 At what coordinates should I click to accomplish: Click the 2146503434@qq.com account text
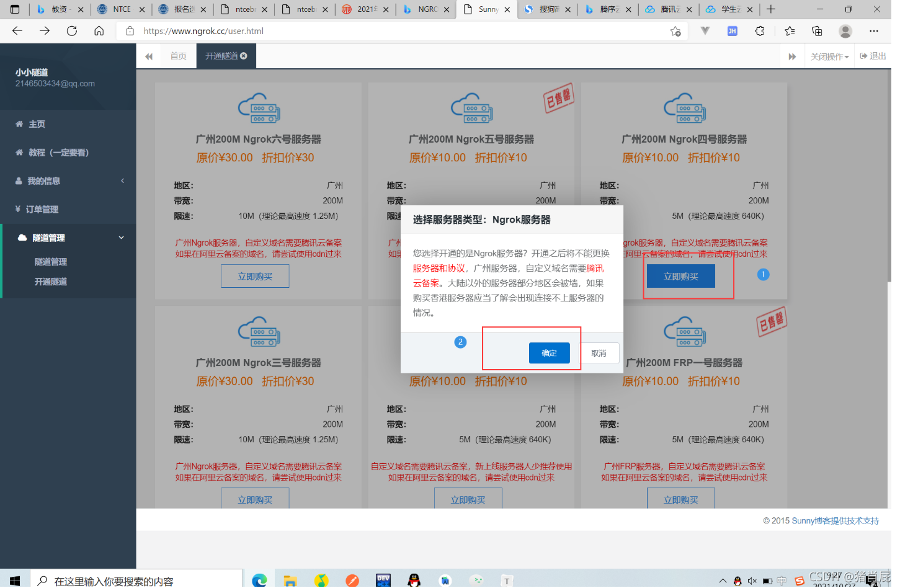56,84
